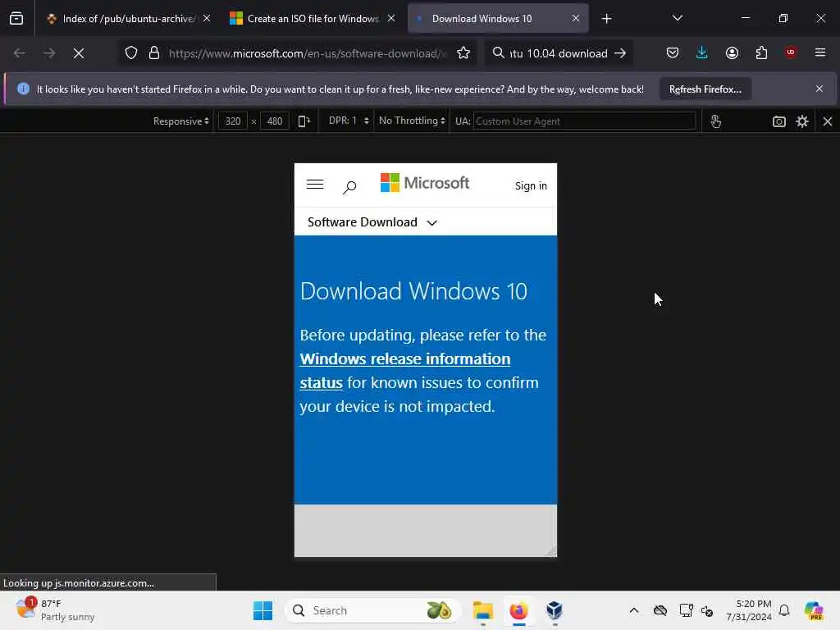The height and width of the screenshot is (630, 840).
Task: Open the Extensions panel
Action: pyautogui.click(x=761, y=52)
